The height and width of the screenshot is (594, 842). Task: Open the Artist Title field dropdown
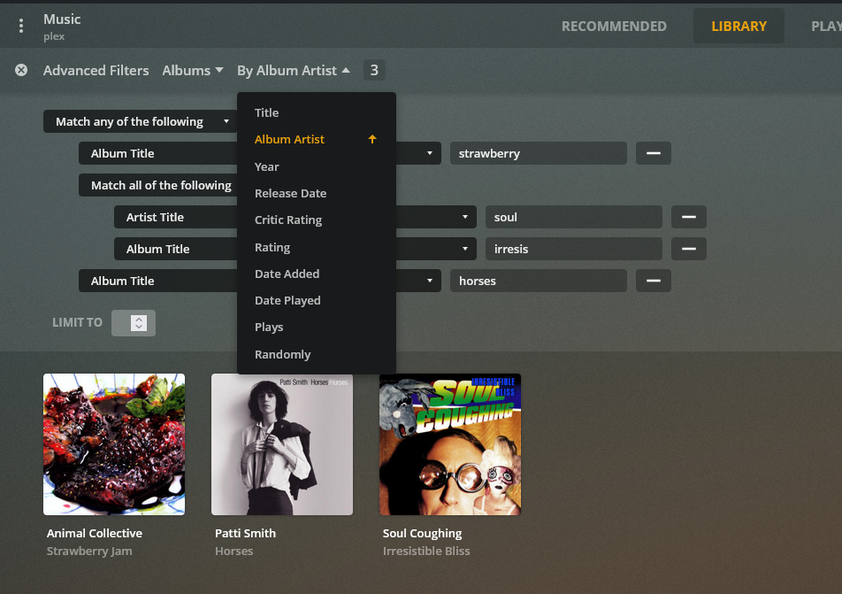coord(176,217)
